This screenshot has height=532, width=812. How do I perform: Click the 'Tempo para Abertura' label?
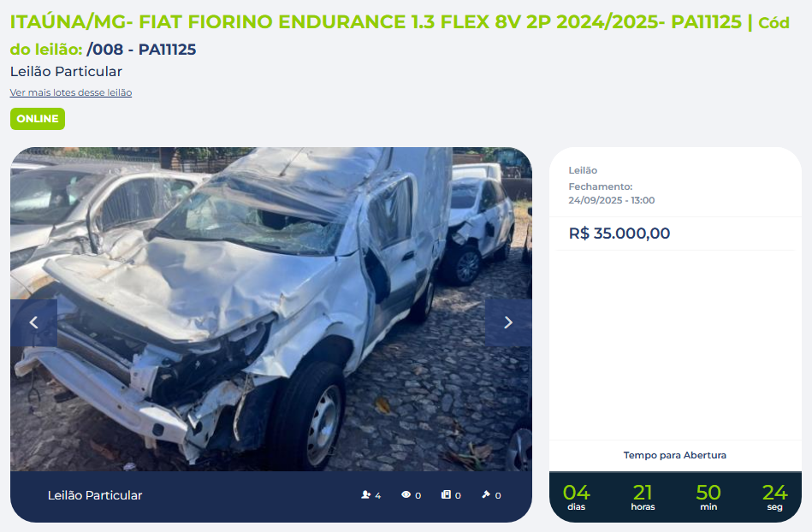[x=675, y=455]
